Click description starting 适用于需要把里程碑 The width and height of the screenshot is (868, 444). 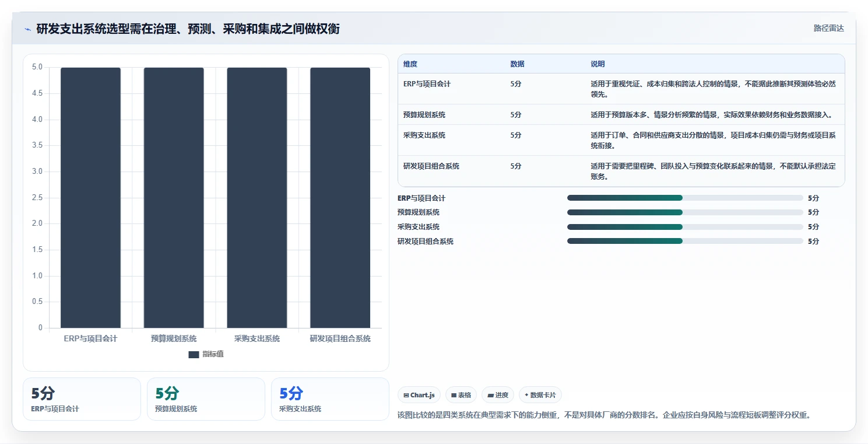714,171
